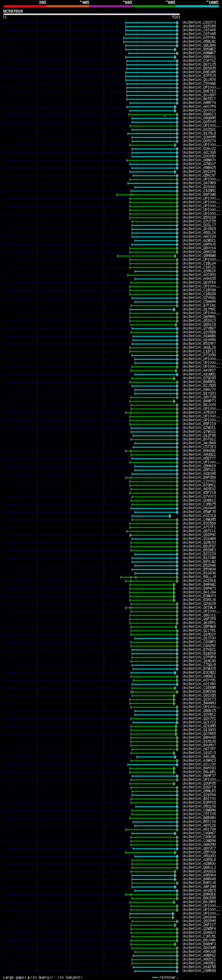This screenshot has height=980, width=222.
Task: Select the UniRef100_P73056 label
Action: 199,355
